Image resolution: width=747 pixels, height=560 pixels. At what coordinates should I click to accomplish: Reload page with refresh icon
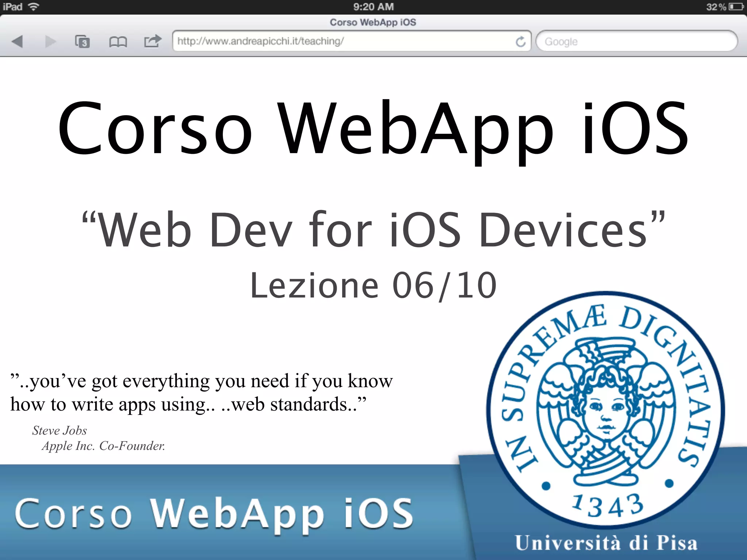point(520,42)
